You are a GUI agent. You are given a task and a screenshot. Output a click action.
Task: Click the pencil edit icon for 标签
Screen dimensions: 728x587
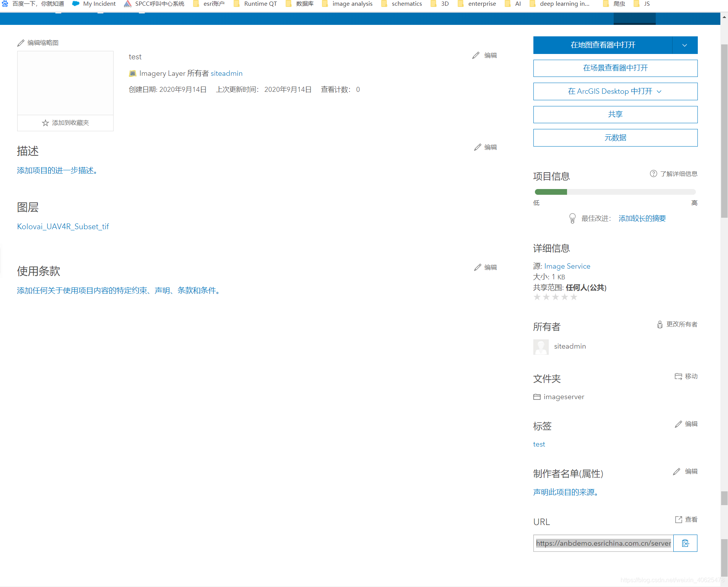click(678, 424)
